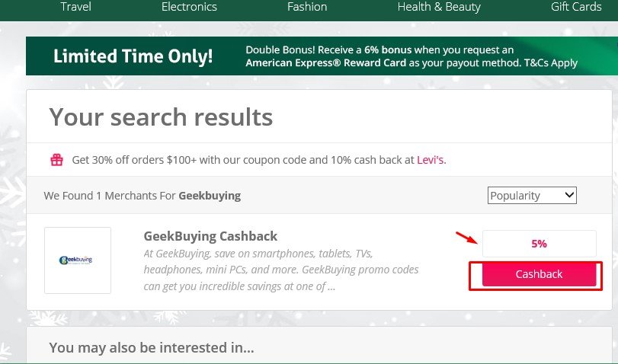Select Electronics in the top navigation
The image size is (618, 364).
click(189, 7)
